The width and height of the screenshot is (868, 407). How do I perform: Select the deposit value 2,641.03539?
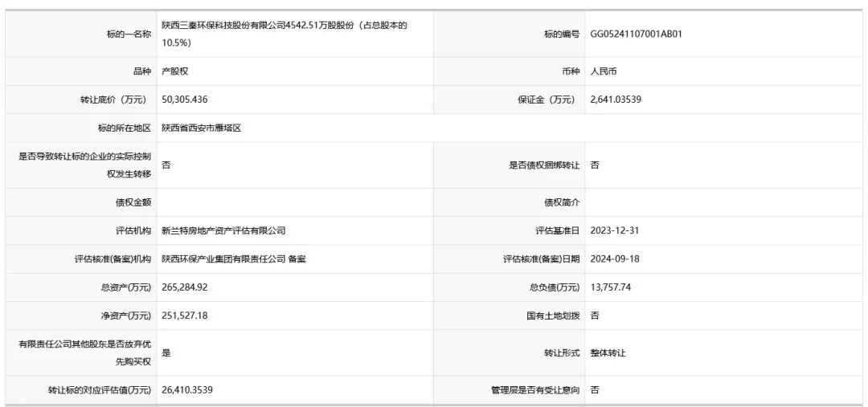(x=616, y=100)
